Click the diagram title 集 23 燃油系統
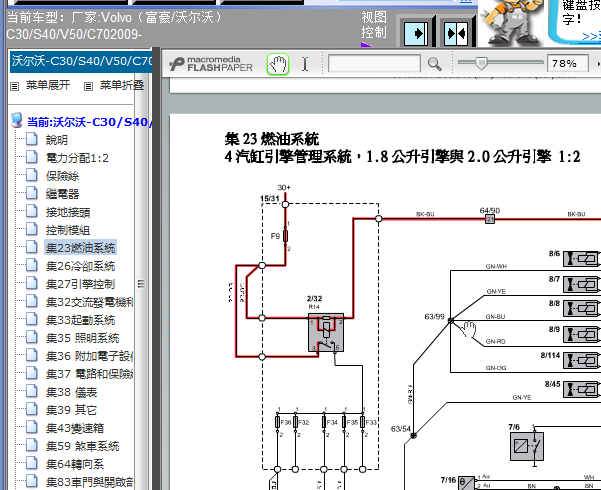Viewport: 601px width, 490px height. pos(272,139)
